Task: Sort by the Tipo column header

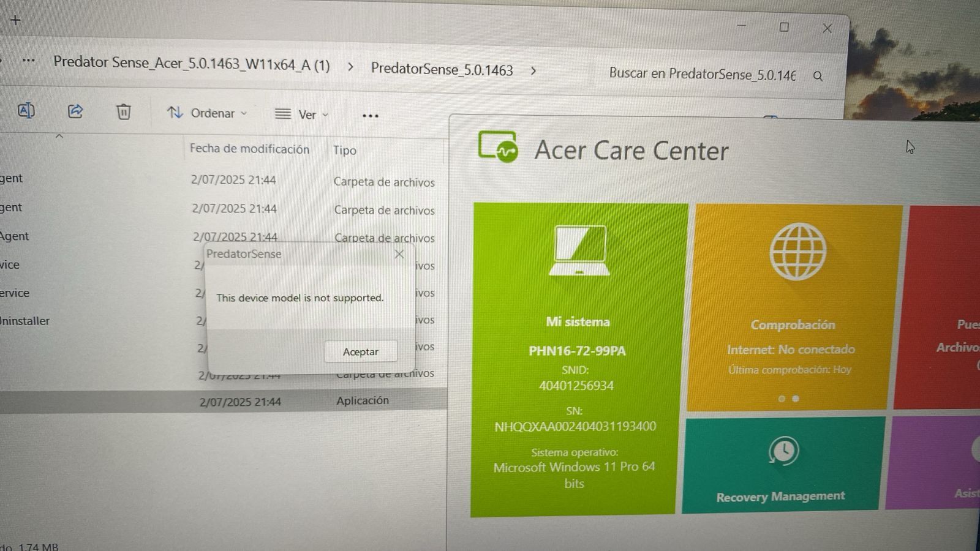Action: click(x=344, y=150)
